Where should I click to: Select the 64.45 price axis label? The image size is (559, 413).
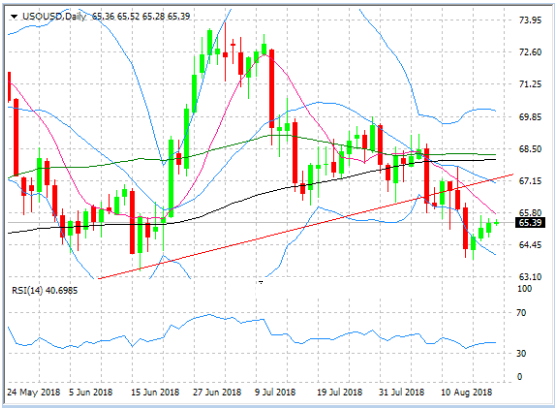coord(530,245)
